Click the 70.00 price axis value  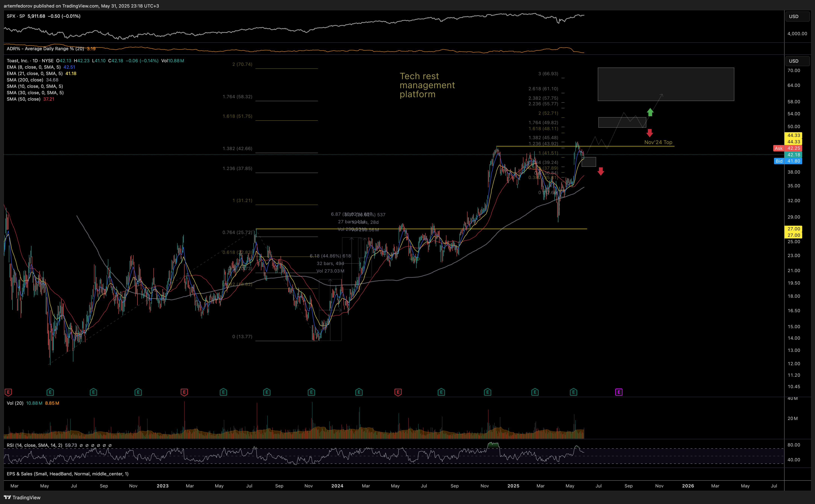tap(794, 71)
